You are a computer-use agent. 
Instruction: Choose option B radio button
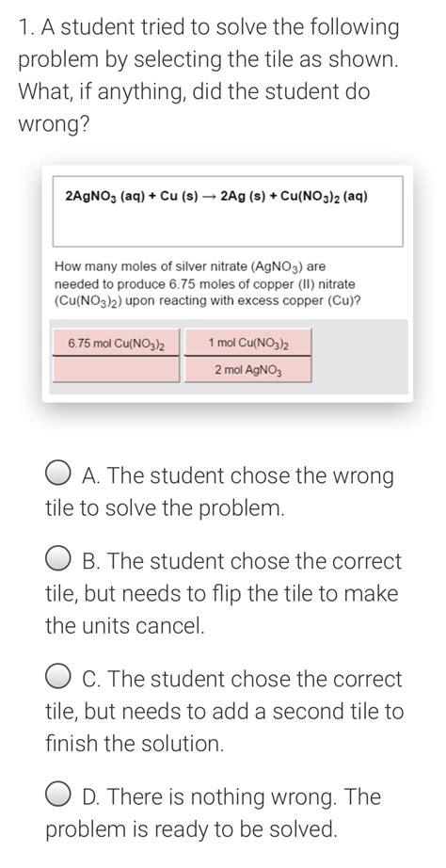58,561
